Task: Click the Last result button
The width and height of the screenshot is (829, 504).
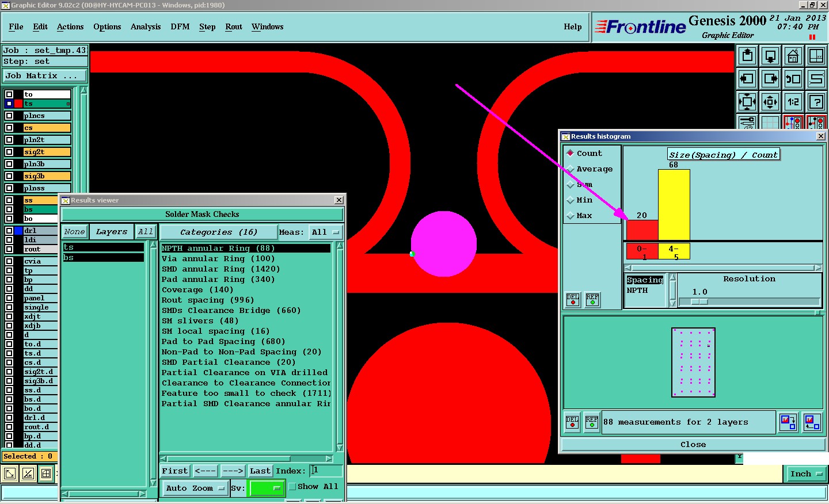Action: tap(260, 471)
